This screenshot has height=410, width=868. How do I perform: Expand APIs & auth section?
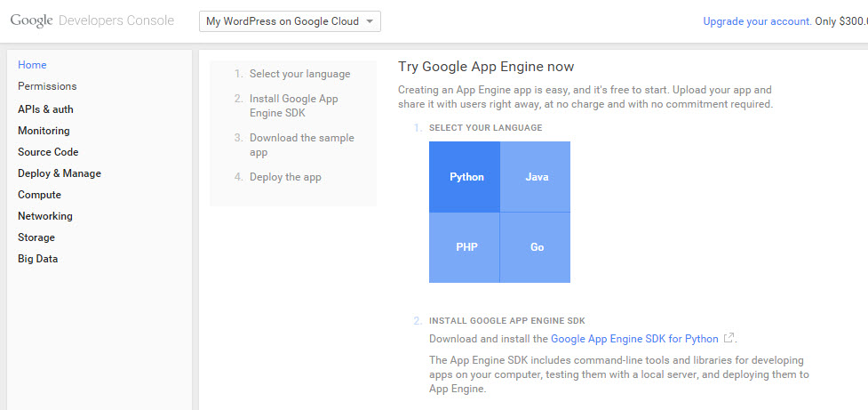pos(45,109)
